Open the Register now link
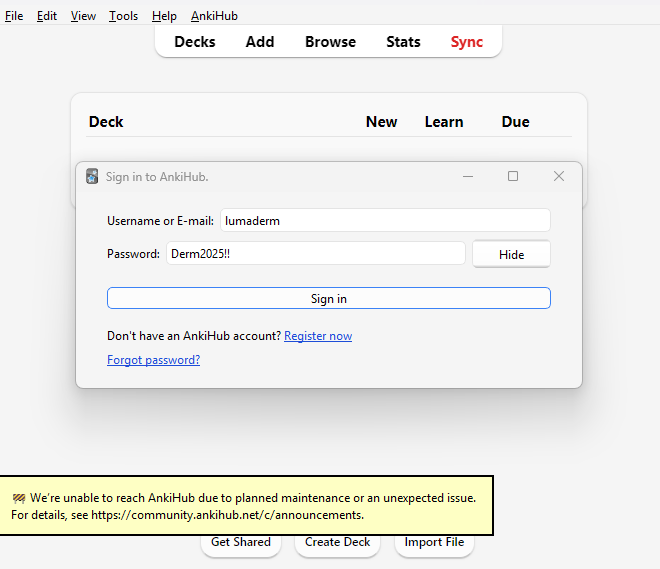 click(x=318, y=336)
